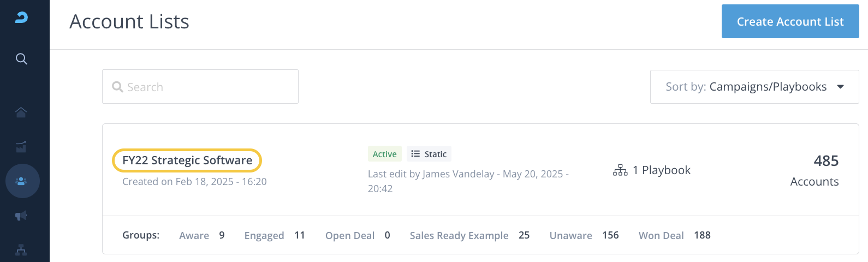Expand the Sort by Campaigns/Playbooks dropdown
Image resolution: width=868 pixels, height=262 pixels.
[754, 87]
